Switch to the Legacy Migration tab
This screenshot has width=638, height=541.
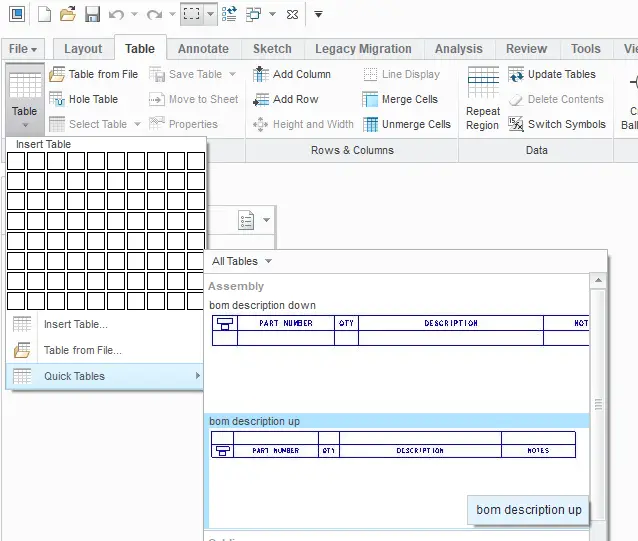363,49
